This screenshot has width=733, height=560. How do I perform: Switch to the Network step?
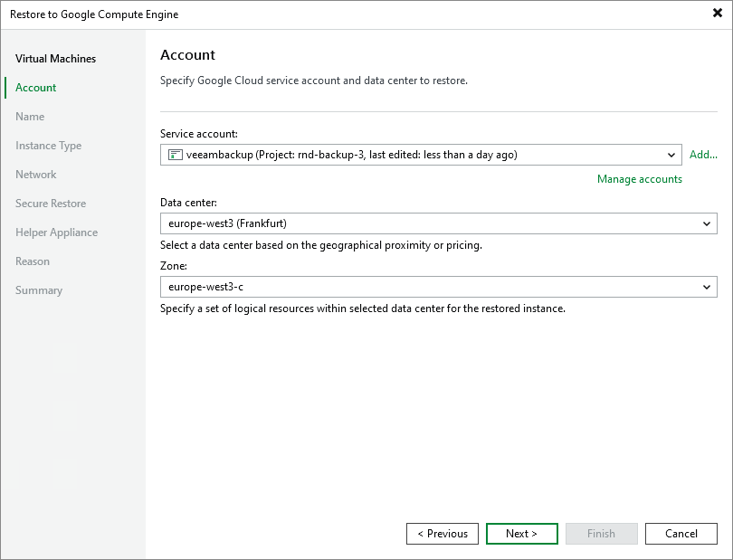(35, 175)
